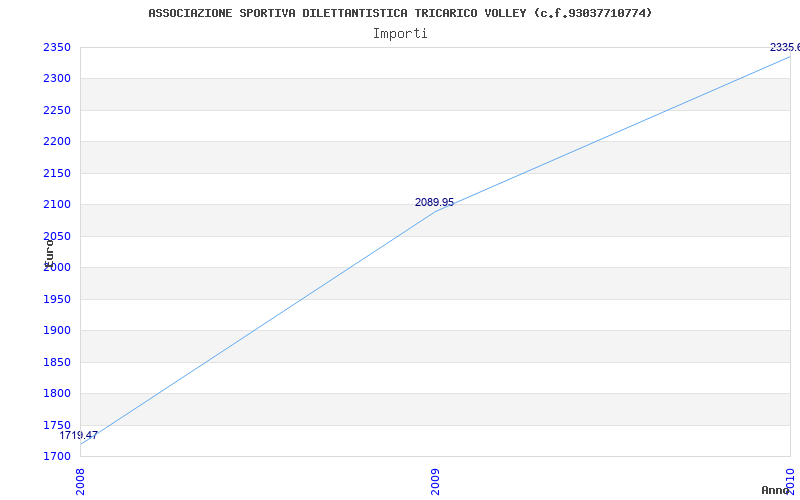Click the 2009 x-axis year label
The height and width of the screenshot is (500, 800).
pyautogui.click(x=435, y=482)
